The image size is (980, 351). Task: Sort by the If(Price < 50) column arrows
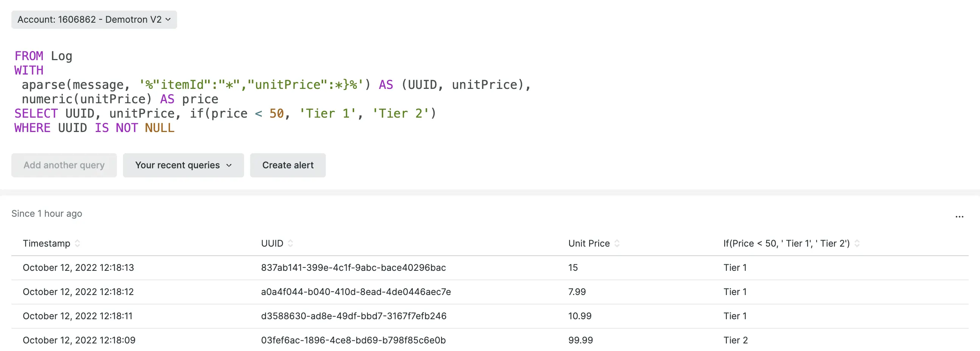[x=857, y=243]
